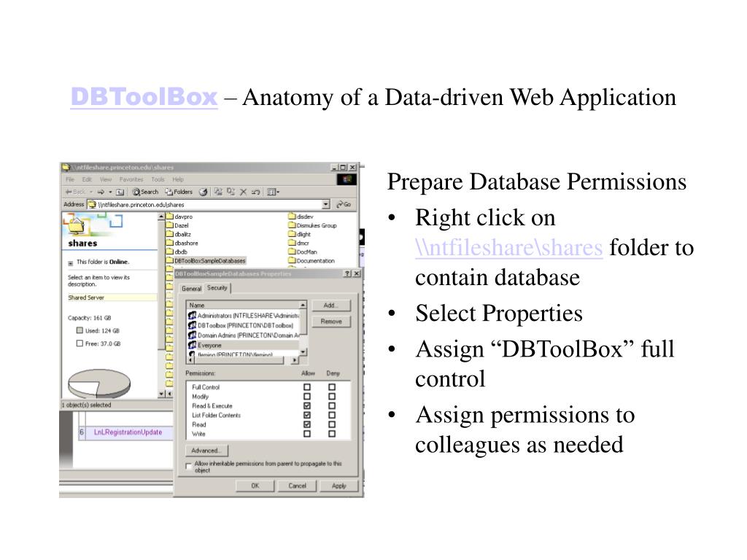Click the Undo icon in Explorer toolbar
Screen dimensions: 747x560
pos(256,192)
